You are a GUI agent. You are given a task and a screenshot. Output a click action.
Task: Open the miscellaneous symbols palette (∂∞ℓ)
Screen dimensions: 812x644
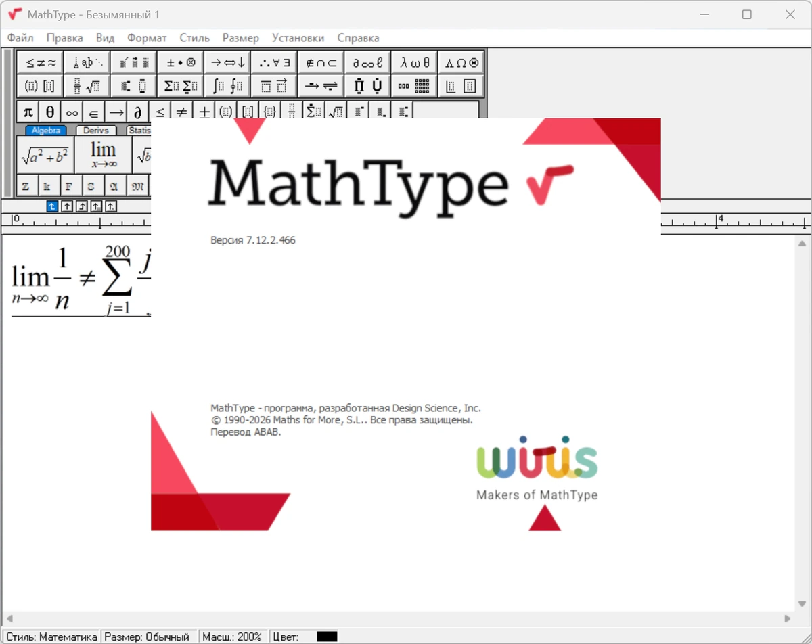click(367, 62)
